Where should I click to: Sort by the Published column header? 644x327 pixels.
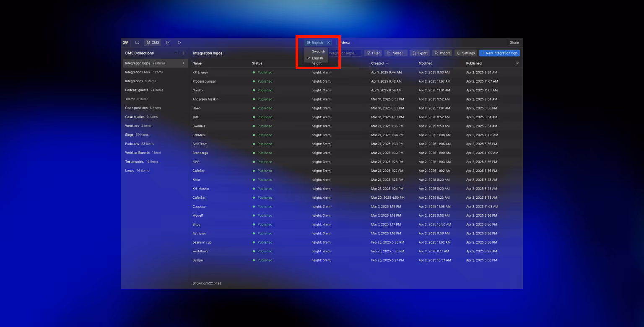(474, 63)
